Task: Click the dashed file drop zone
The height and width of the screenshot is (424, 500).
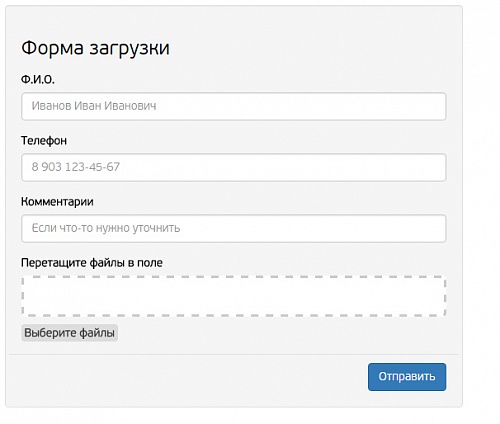Action: 234,296
